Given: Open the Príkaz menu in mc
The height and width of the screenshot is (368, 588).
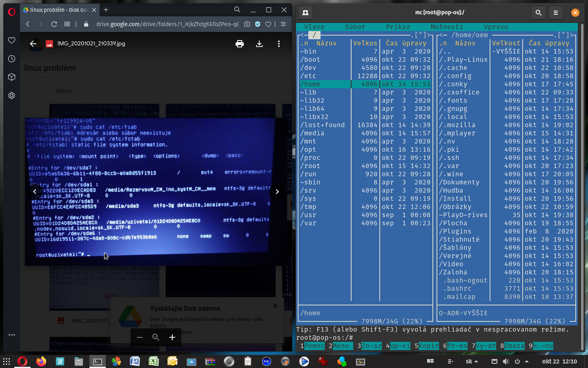Looking at the screenshot, I should pyautogui.click(x=398, y=27).
